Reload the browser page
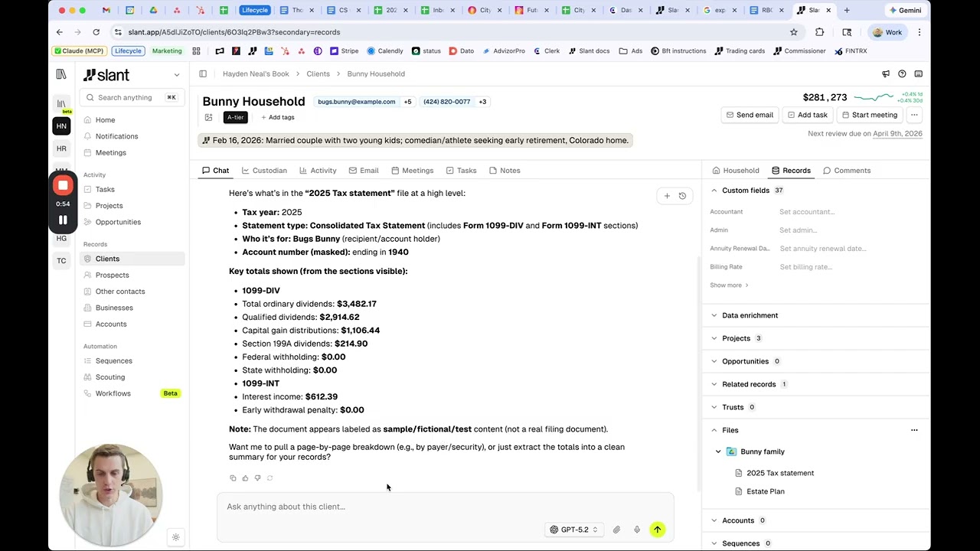 tap(96, 32)
